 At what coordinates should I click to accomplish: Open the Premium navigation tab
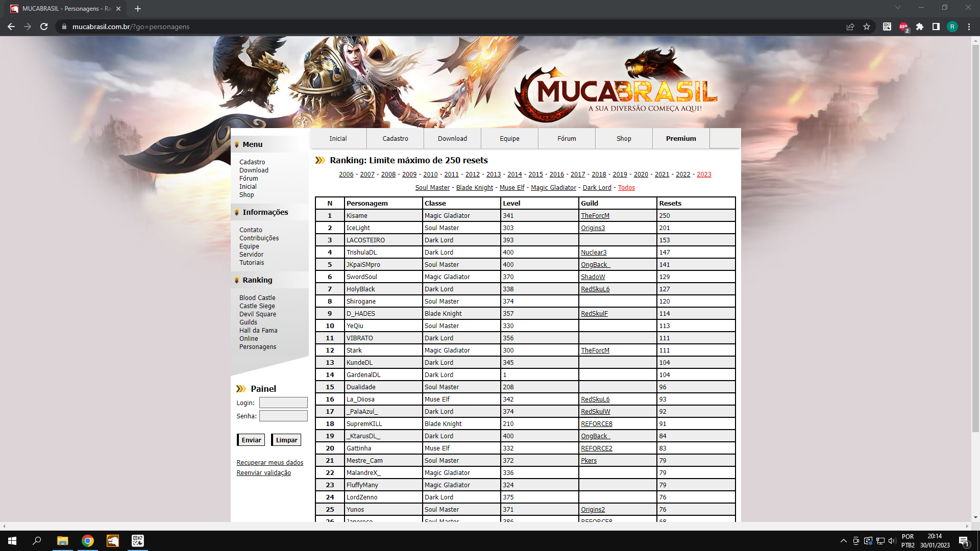(x=680, y=138)
